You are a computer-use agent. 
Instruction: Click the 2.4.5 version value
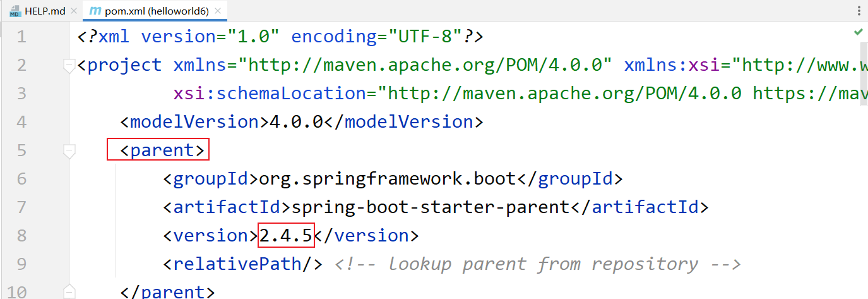pos(286,235)
